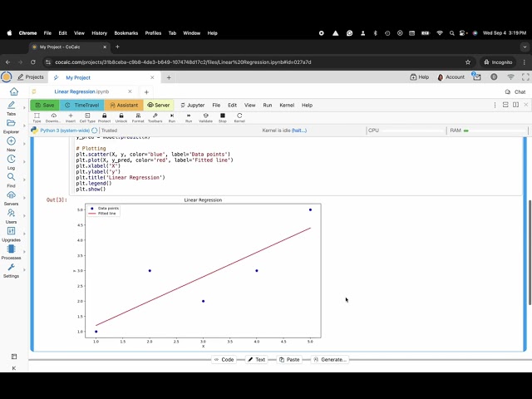
Task: Open the Explorer sidebar panel
Action: tap(11, 126)
